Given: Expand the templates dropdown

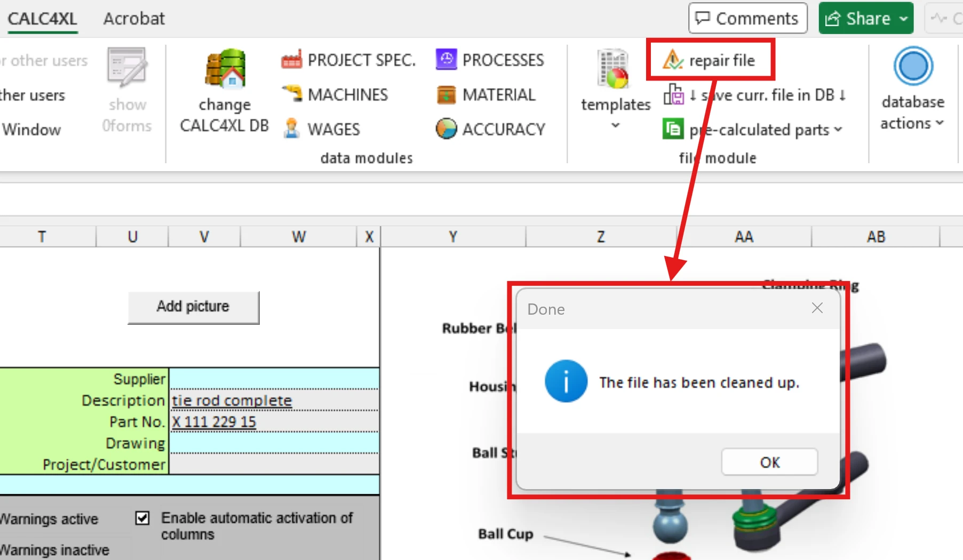Looking at the screenshot, I should [615, 126].
